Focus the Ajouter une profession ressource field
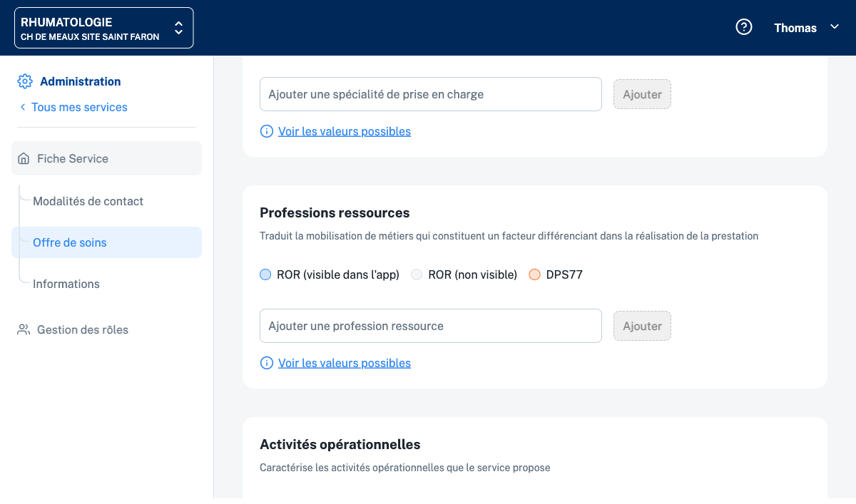 pos(430,326)
